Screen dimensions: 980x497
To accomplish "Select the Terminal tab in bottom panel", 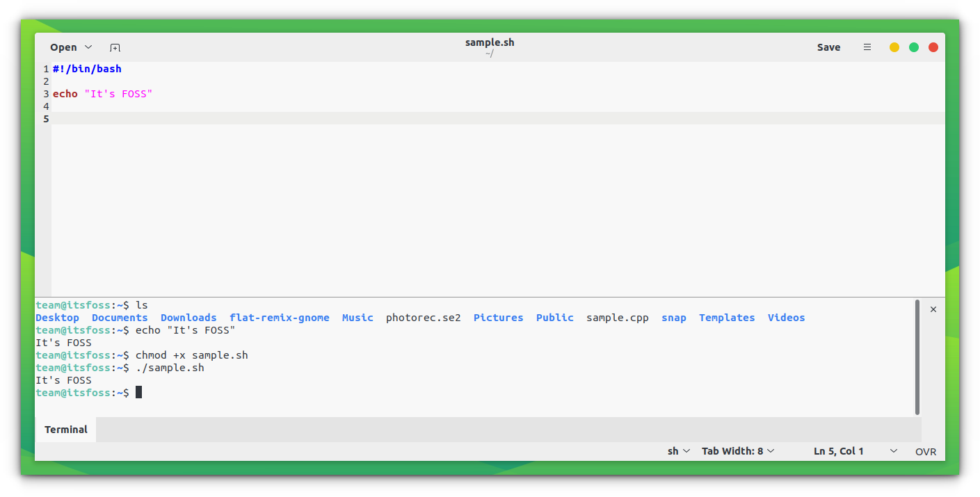I will pos(66,430).
